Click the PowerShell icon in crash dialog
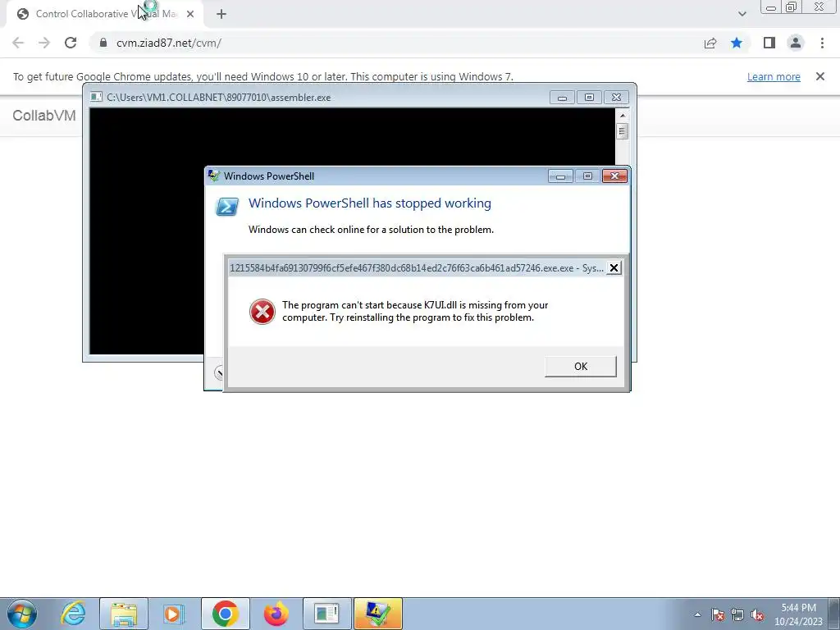 point(226,206)
